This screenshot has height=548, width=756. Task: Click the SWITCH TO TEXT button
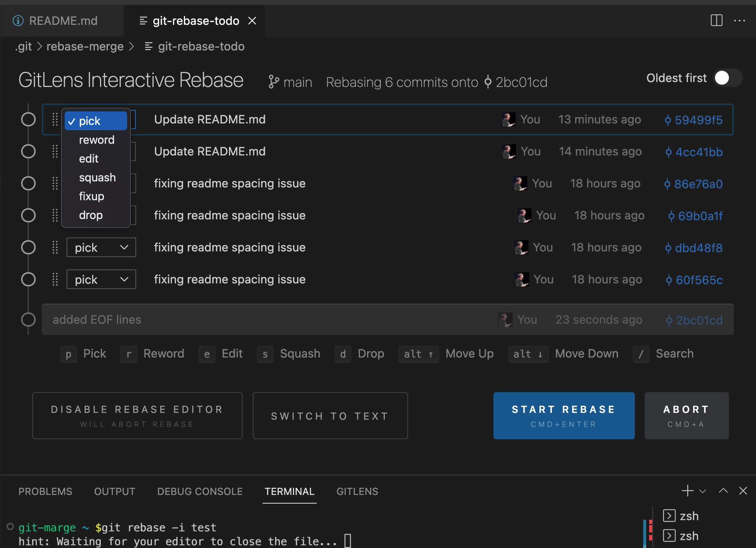(329, 415)
